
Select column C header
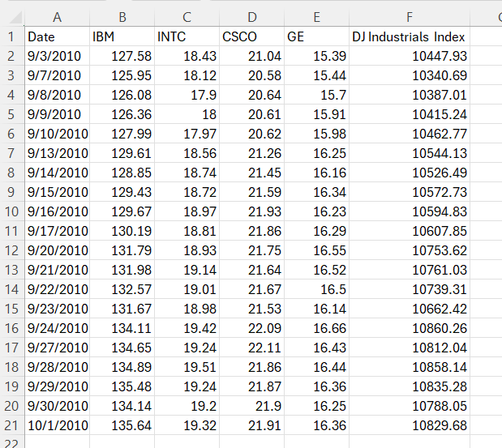pos(187,17)
